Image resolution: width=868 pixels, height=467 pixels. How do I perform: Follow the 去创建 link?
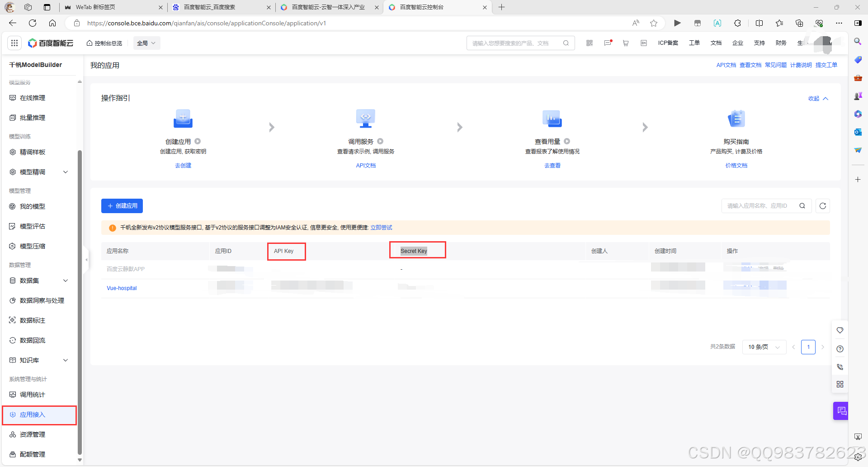[183, 166]
